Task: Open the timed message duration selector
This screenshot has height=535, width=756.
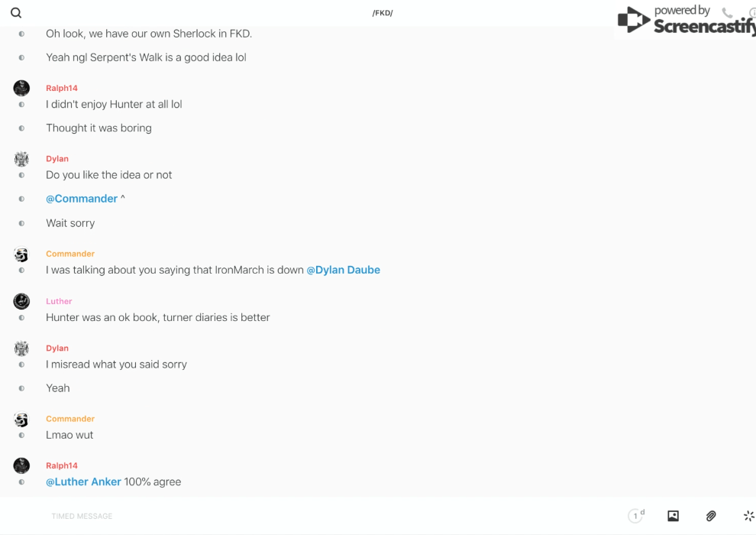Action: pyautogui.click(x=635, y=516)
